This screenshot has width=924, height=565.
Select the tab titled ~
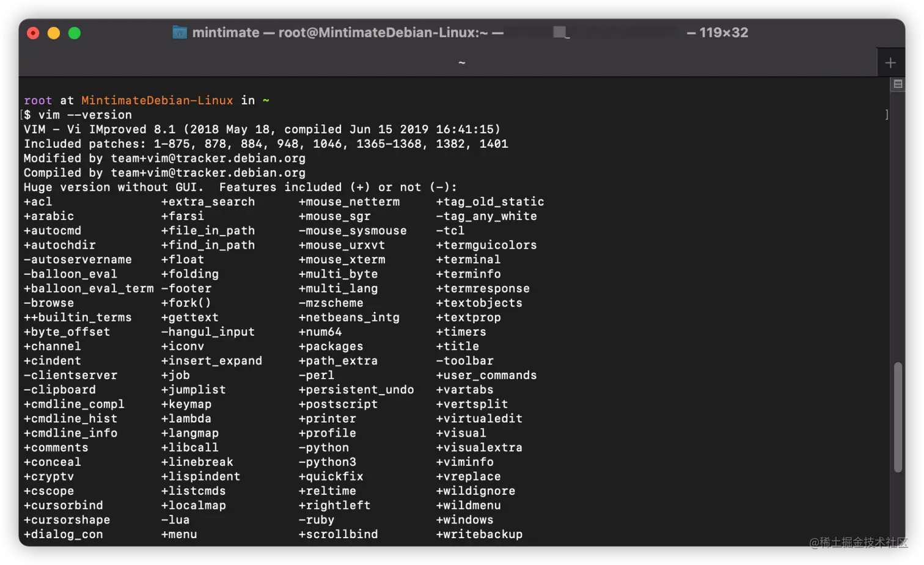(x=461, y=62)
